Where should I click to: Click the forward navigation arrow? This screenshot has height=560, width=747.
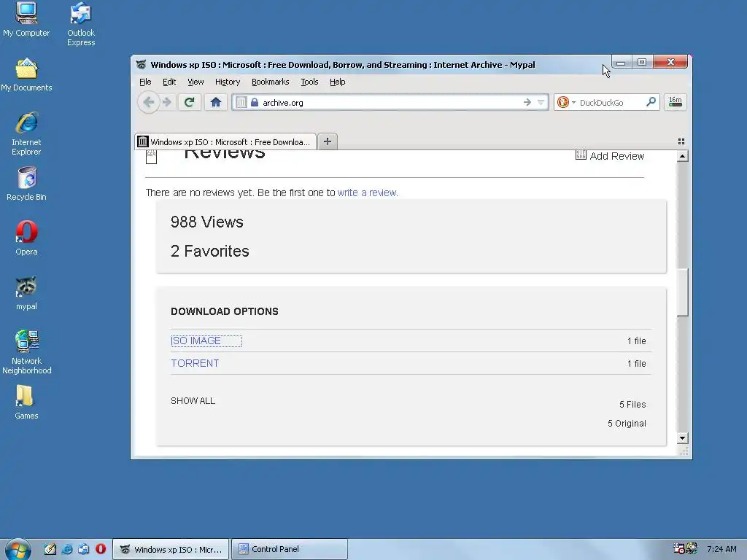(167, 102)
